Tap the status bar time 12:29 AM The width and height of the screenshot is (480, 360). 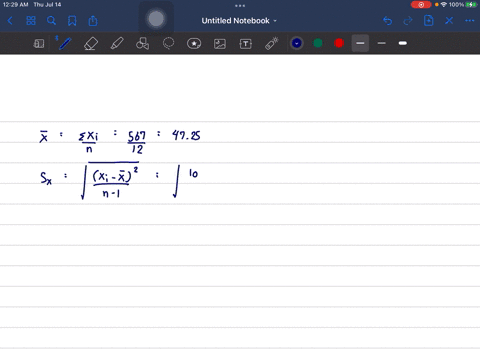click(x=15, y=5)
